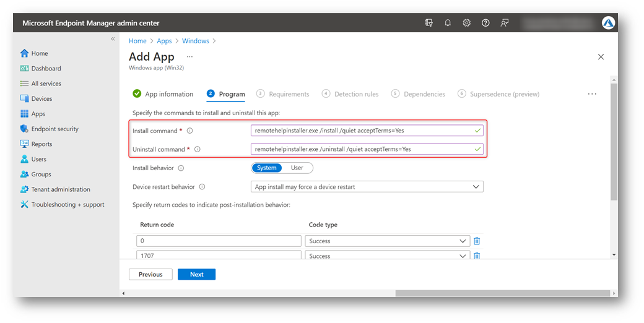Delete the return code 0 row

point(477,241)
